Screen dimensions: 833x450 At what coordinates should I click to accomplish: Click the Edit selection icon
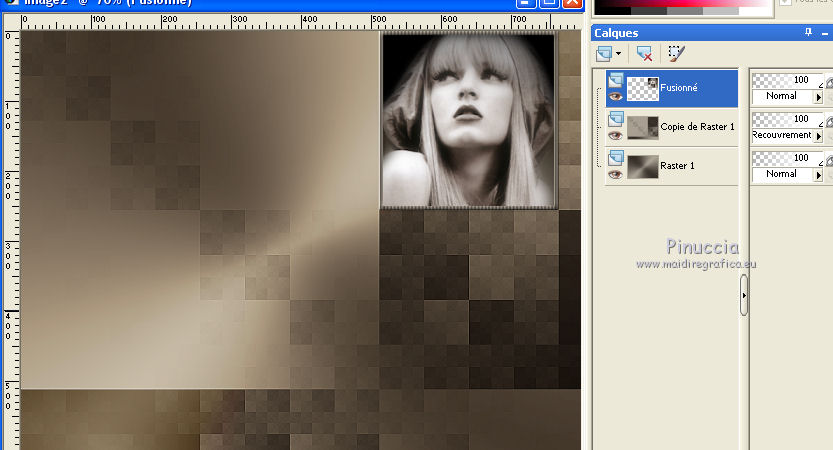676,54
